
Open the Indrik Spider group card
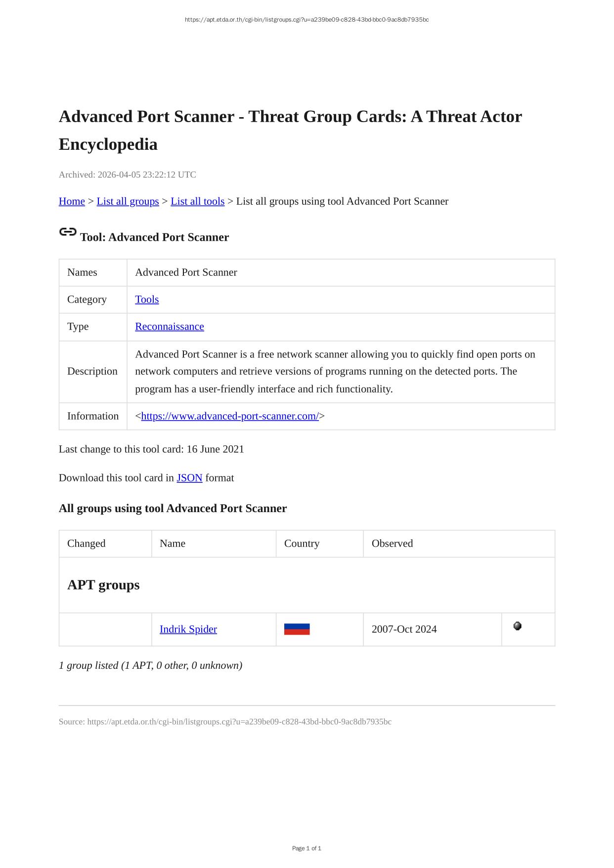pyautogui.click(x=188, y=629)
